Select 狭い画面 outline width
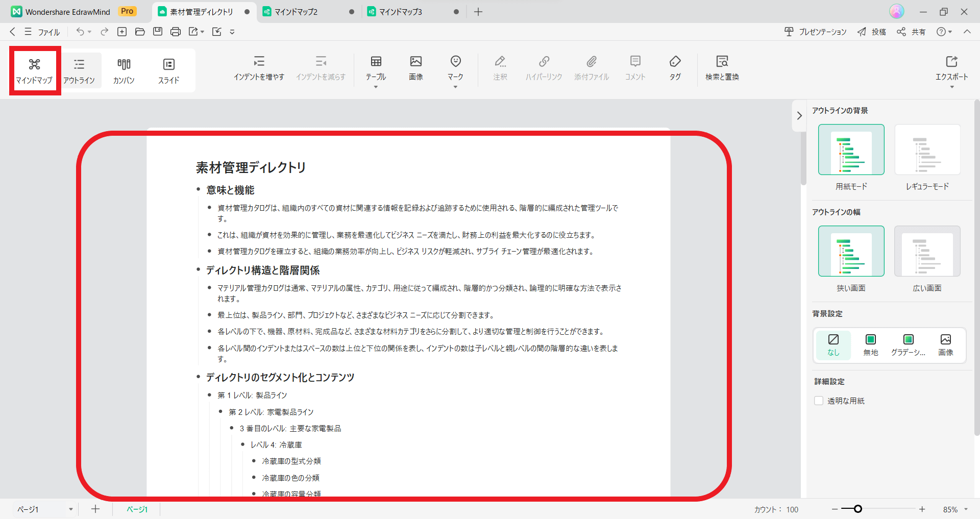980x519 pixels. (x=851, y=251)
